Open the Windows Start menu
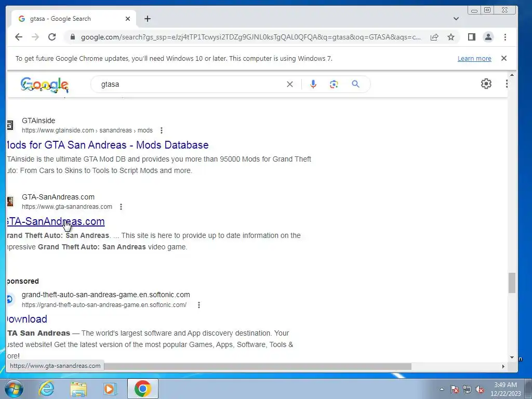 pyautogui.click(x=14, y=389)
